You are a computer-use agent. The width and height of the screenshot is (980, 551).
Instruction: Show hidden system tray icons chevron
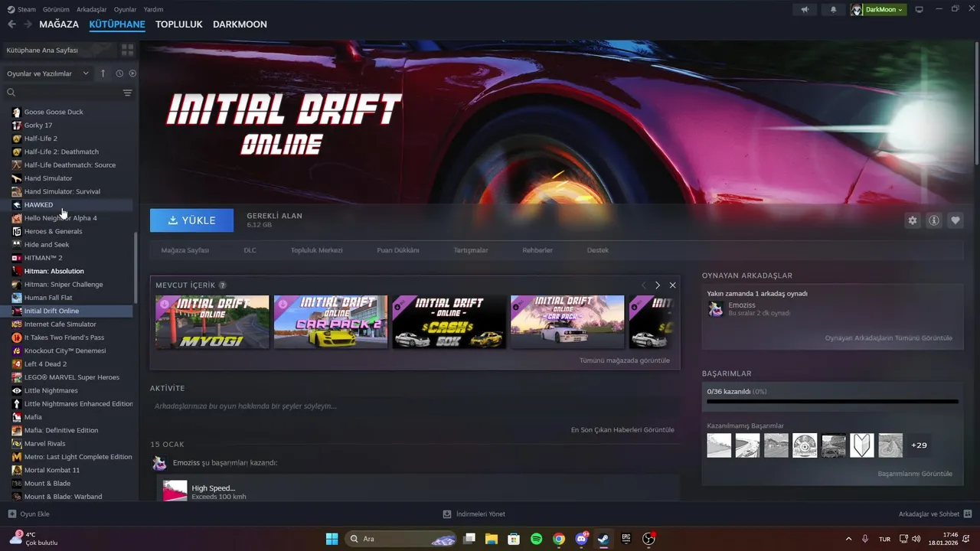pos(848,539)
